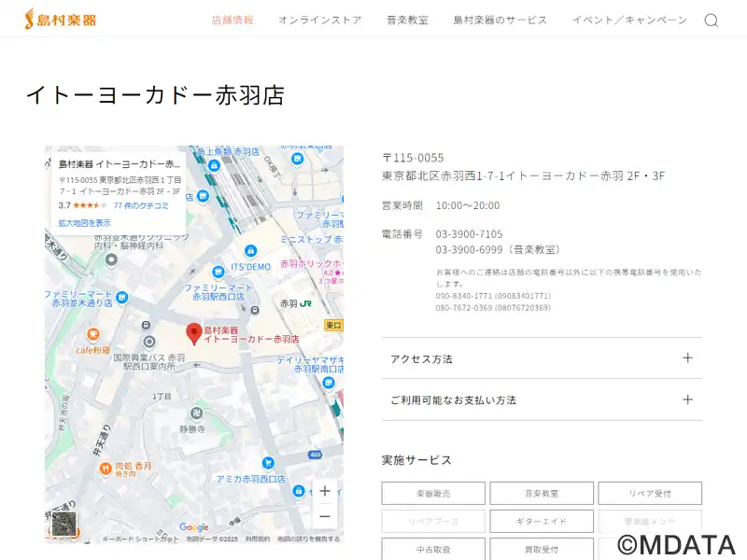Open 利用規約 link on map footer
The height and width of the screenshot is (560, 747).
tap(258, 539)
